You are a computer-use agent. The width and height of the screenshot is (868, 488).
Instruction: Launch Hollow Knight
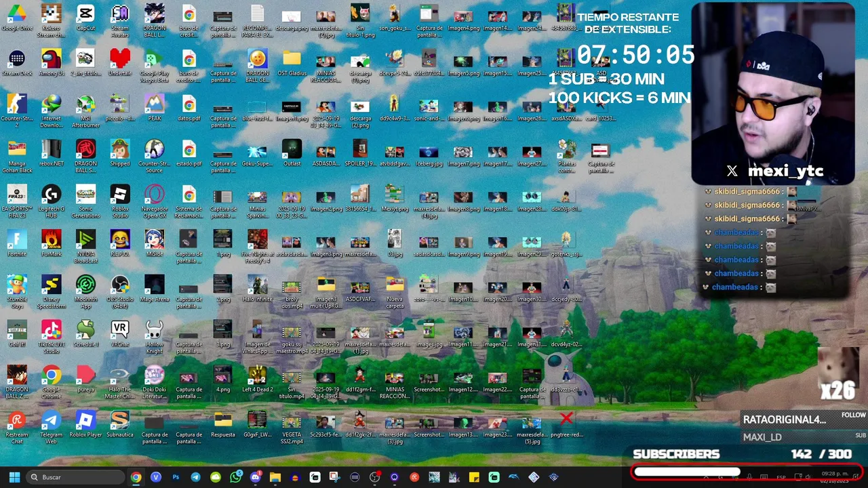(x=155, y=336)
